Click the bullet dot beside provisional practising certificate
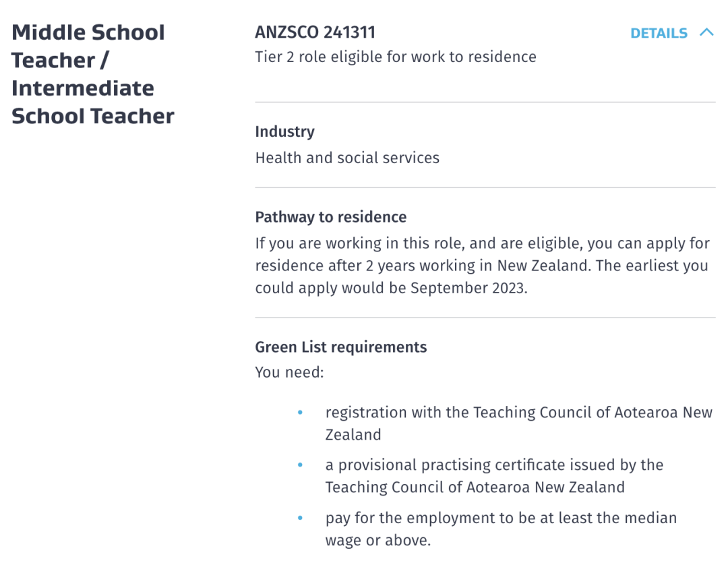 pos(301,465)
